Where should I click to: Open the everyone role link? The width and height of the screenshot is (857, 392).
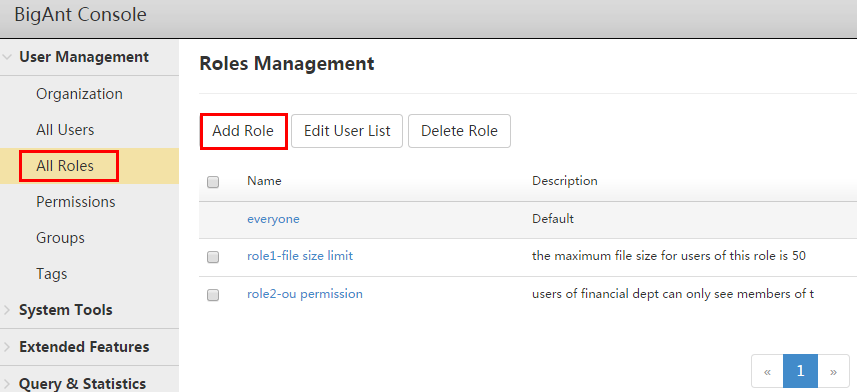(x=273, y=219)
